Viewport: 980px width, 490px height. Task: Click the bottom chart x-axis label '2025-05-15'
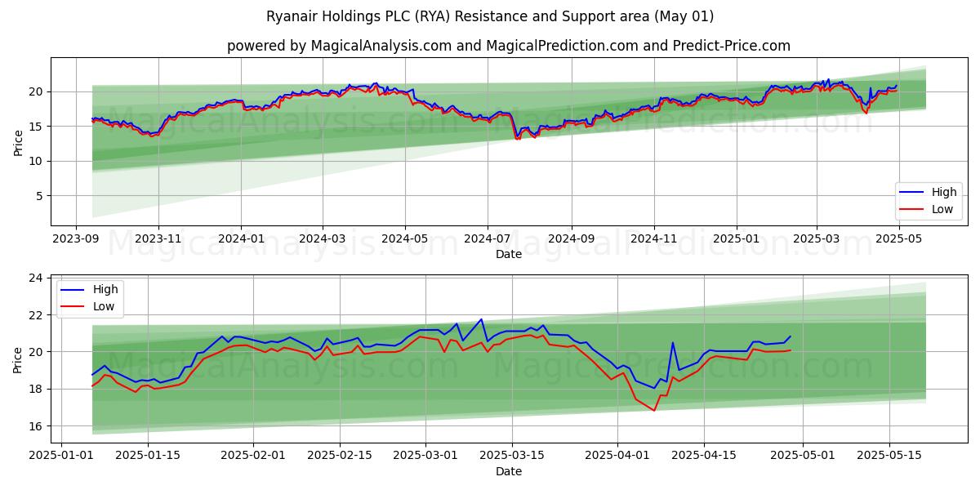pyautogui.click(x=889, y=457)
